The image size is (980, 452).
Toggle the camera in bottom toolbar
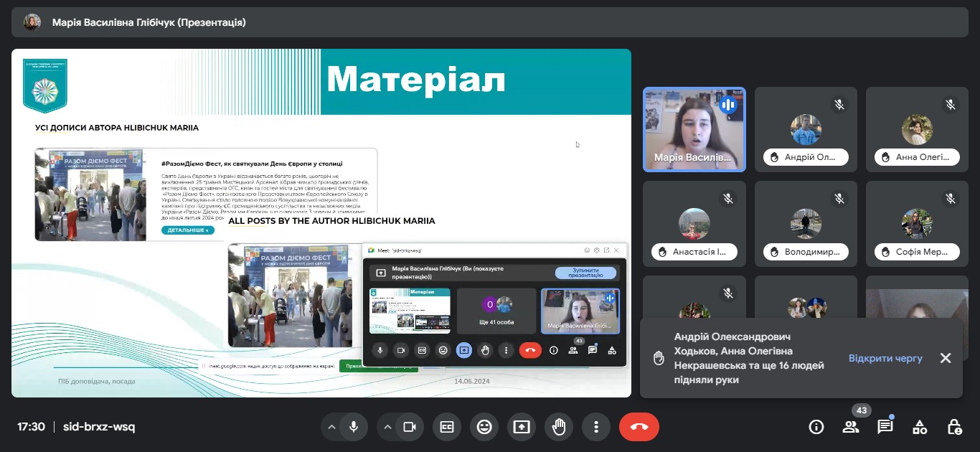pyautogui.click(x=410, y=427)
